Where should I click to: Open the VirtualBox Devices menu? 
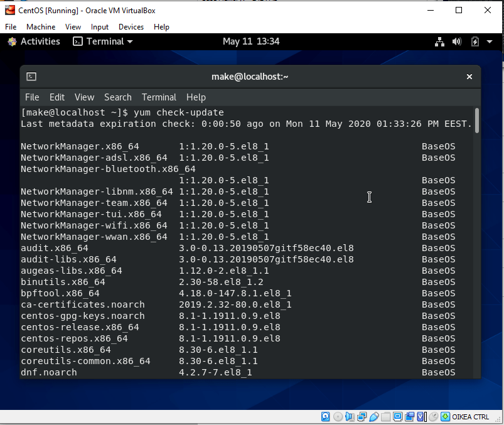pos(131,27)
